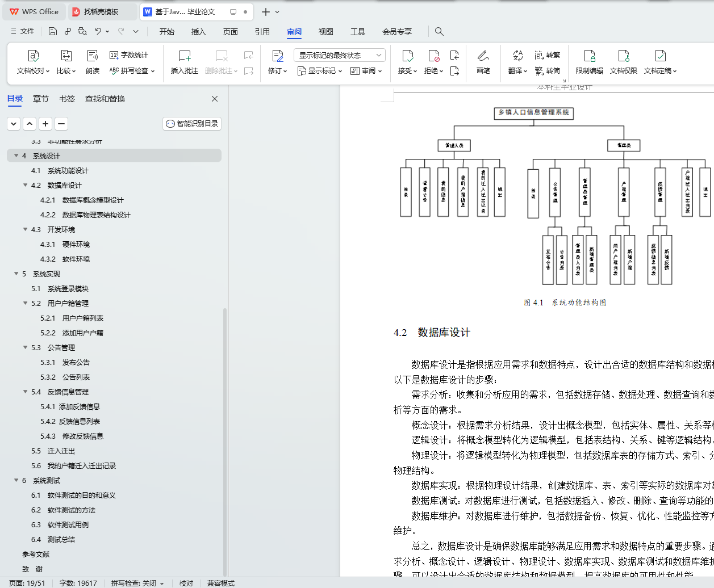Viewport: 714px width, 588px height.
Task: Click the search magnifier icon
Action: (x=439, y=31)
